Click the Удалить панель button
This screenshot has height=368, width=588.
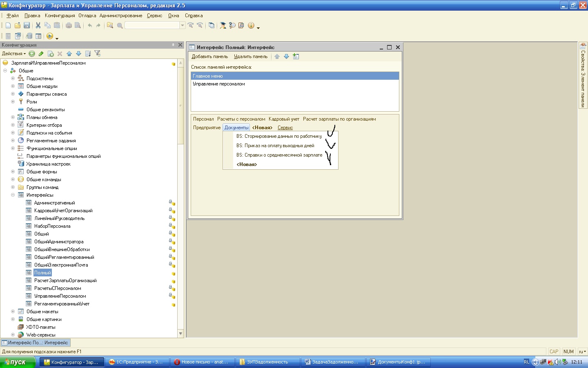coord(251,56)
